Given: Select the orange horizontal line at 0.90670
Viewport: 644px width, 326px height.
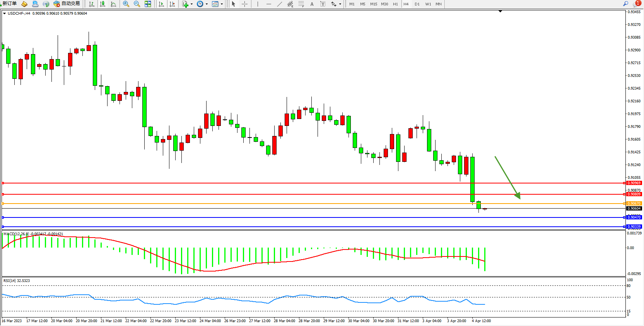Looking at the screenshot, I should pos(309,204).
